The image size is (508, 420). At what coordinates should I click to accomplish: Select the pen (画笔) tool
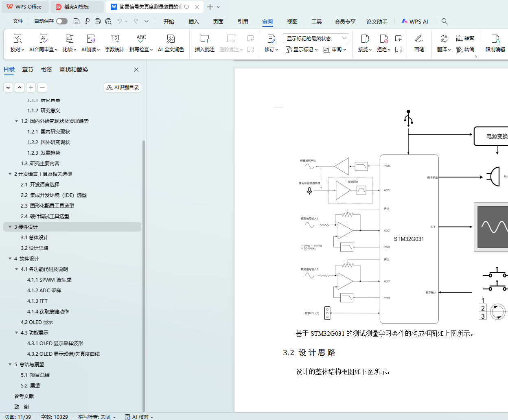(x=419, y=43)
